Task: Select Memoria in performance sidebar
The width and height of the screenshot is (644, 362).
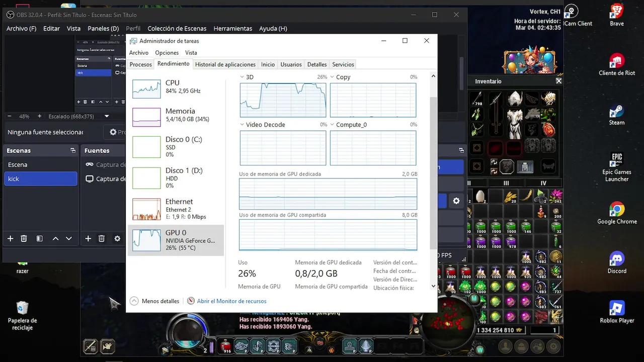Action: click(x=176, y=117)
